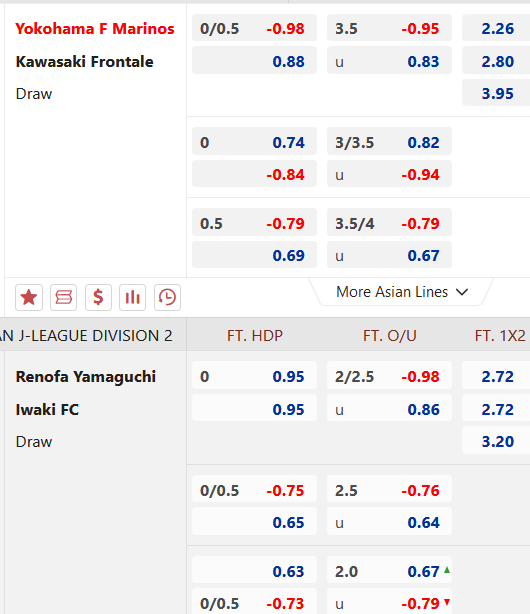Viewport: 530px width, 614px height.
Task: Choose draw odds 3.95
Action: 497,93
